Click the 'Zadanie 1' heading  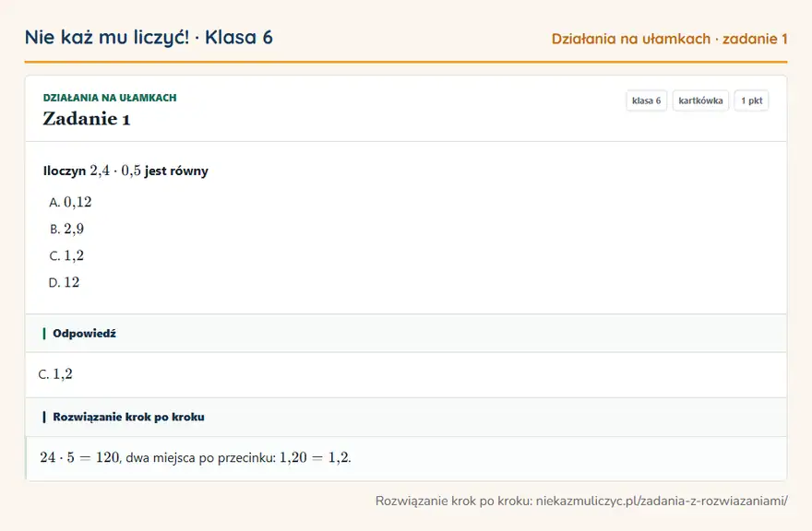click(x=87, y=119)
